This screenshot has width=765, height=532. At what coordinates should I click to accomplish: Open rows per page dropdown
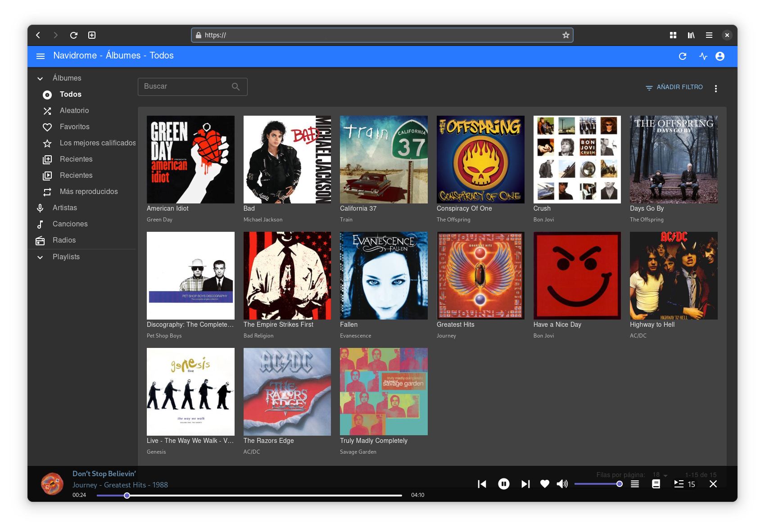(660, 475)
